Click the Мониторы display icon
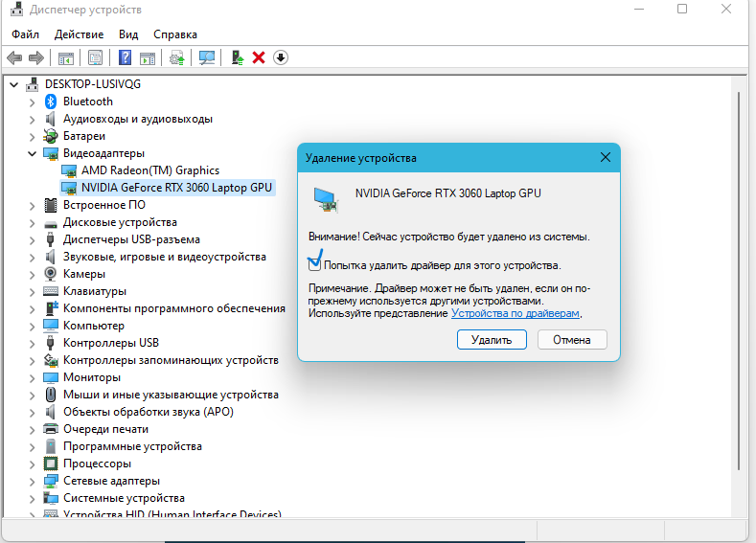This screenshot has height=543, width=756. pos(51,377)
